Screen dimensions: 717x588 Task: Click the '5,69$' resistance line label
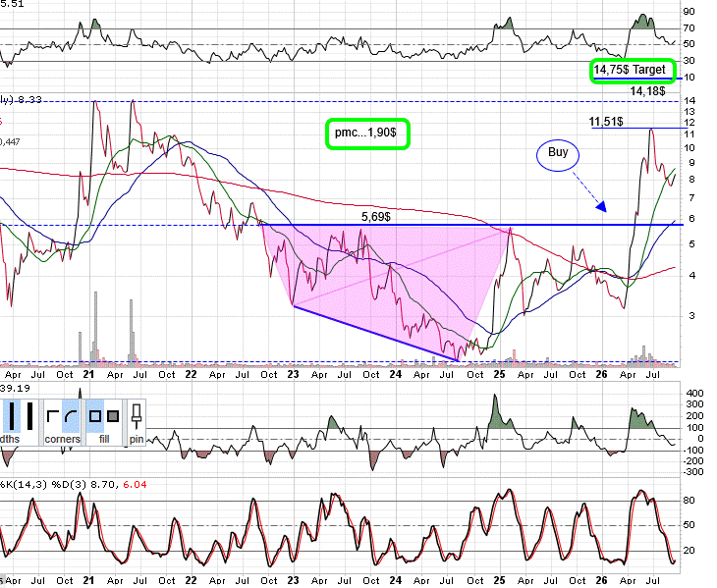(x=376, y=217)
